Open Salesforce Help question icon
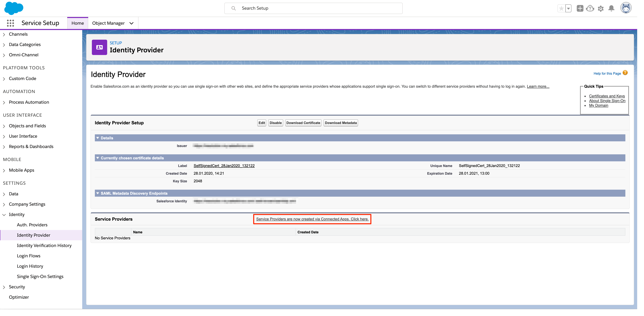This screenshot has height=316, width=644. tap(590, 8)
